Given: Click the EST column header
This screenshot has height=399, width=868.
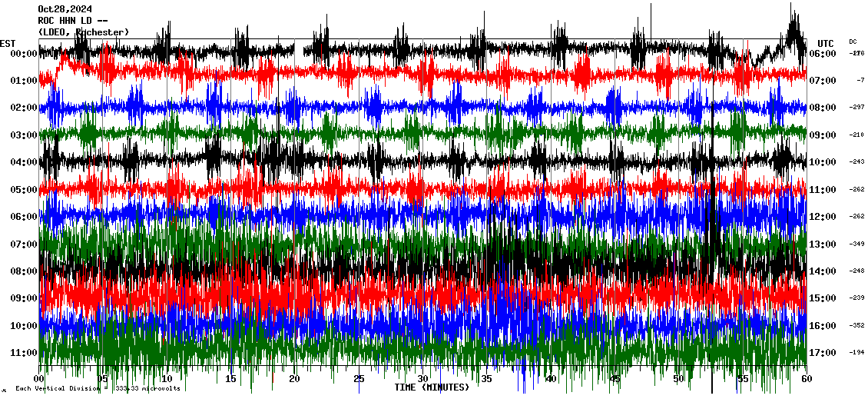Looking at the screenshot, I should pyautogui.click(x=8, y=43).
